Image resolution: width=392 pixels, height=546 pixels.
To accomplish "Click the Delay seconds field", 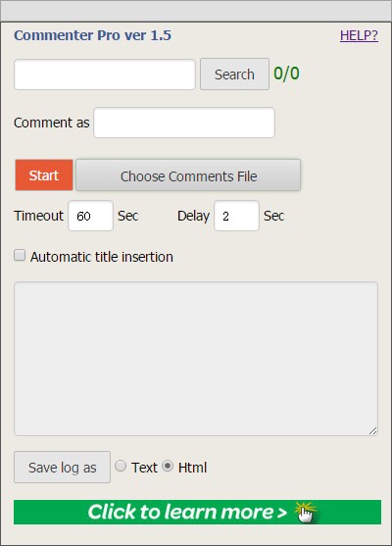I will [x=236, y=216].
